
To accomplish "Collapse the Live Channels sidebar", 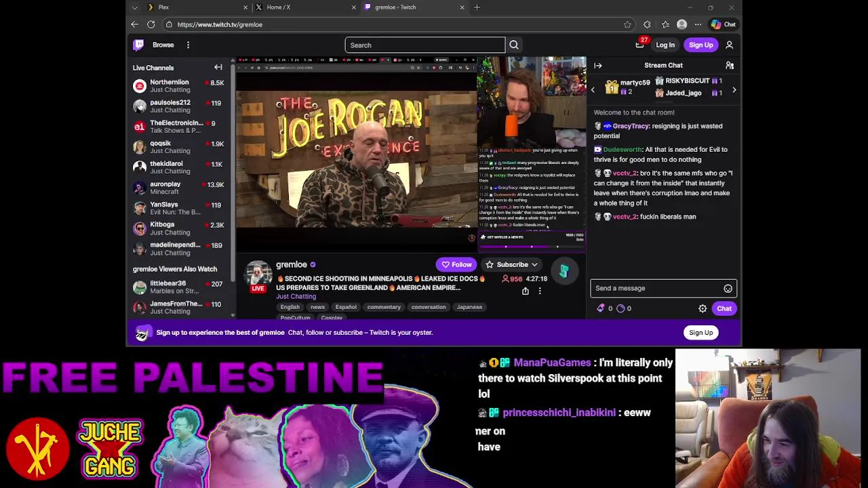I will (x=218, y=67).
